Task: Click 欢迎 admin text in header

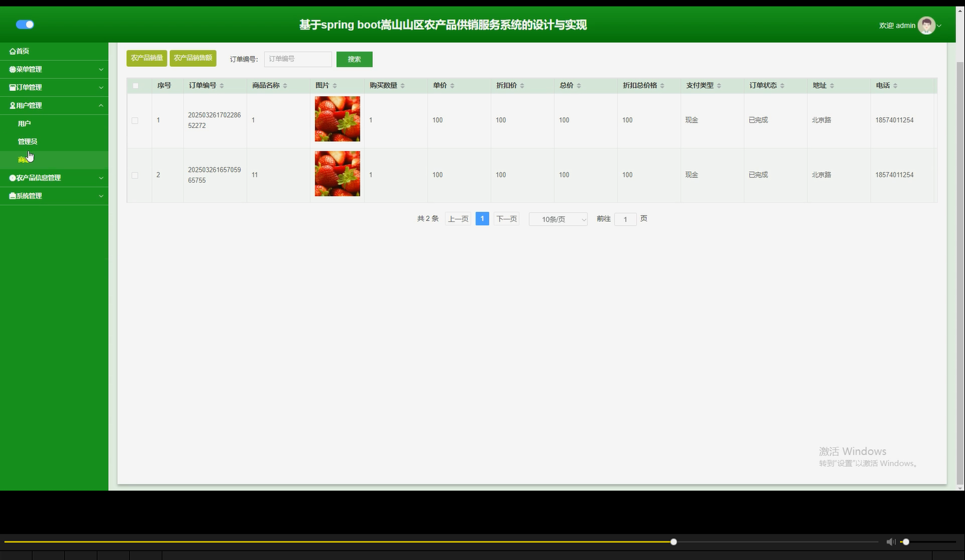Action: point(897,26)
